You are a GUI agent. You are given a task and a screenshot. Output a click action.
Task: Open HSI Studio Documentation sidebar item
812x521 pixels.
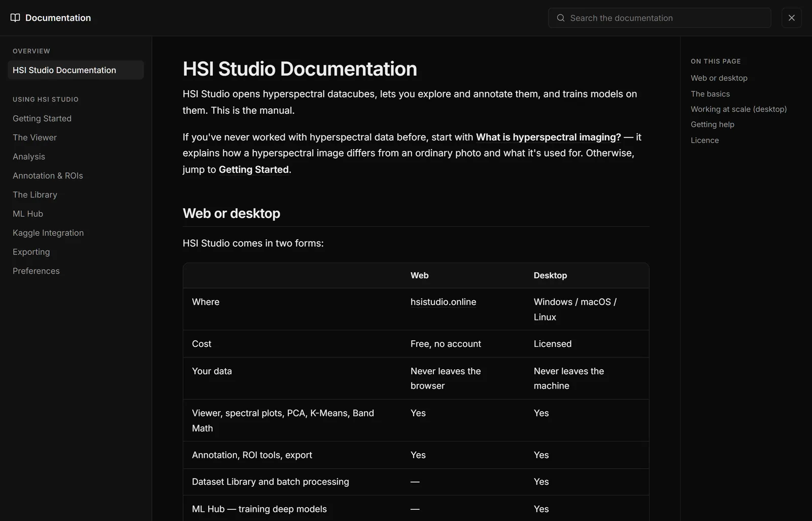click(76, 70)
